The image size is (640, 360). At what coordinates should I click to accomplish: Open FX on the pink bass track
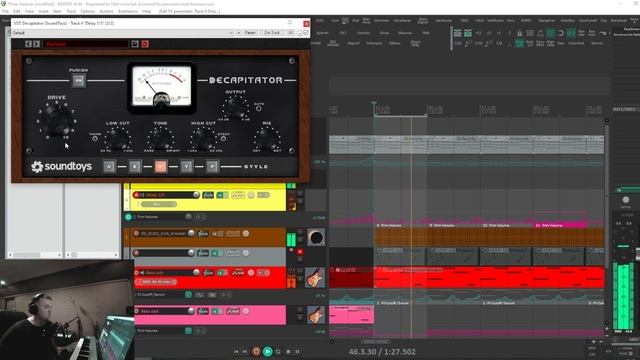point(203,311)
